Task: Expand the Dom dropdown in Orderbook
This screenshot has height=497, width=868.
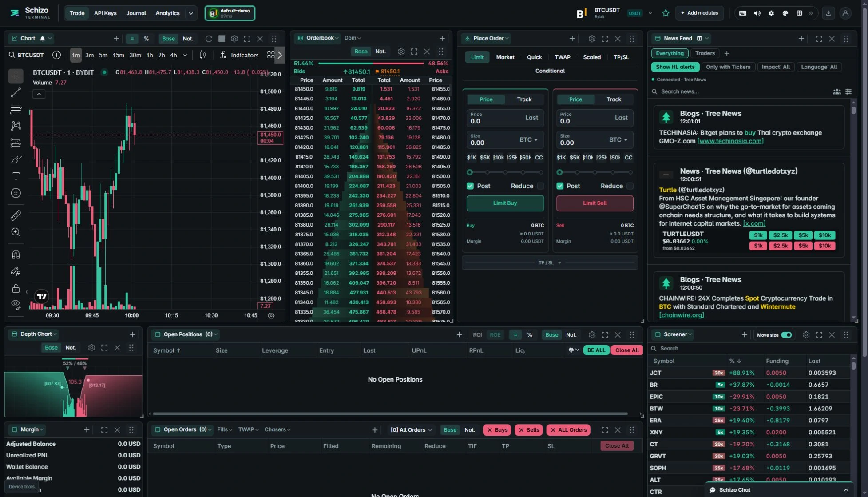Action: click(x=353, y=38)
